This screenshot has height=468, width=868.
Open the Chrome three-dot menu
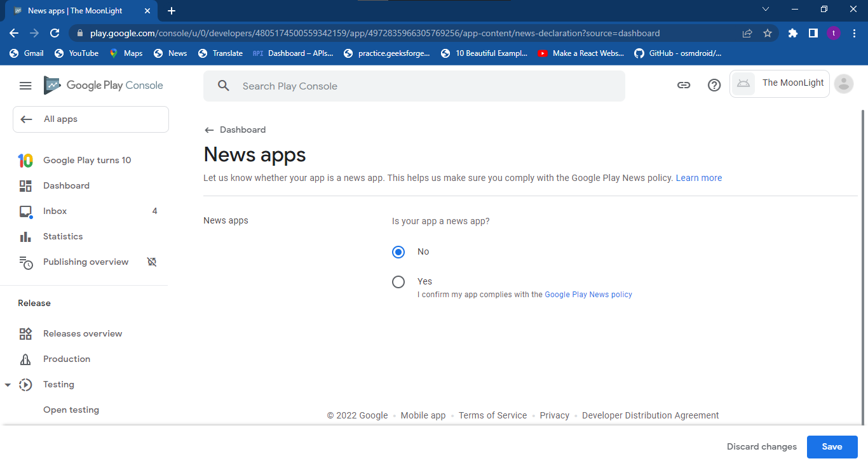tap(854, 33)
